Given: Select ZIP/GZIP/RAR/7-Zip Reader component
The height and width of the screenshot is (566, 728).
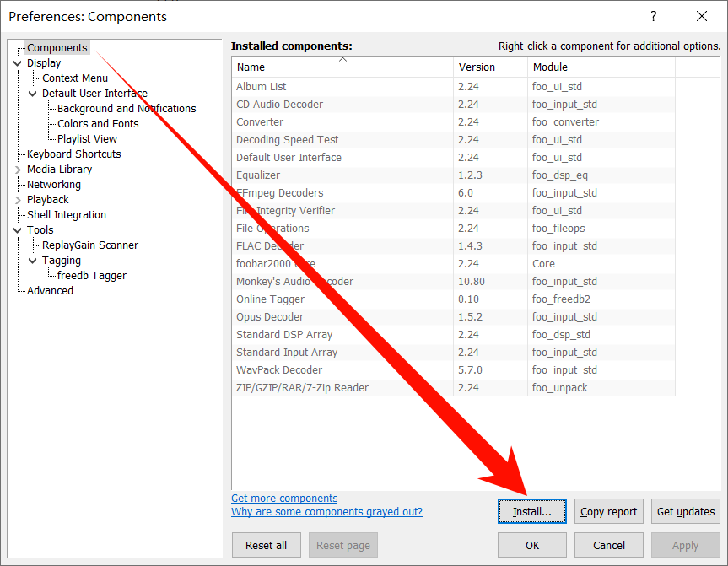Looking at the screenshot, I should tap(453, 388).
